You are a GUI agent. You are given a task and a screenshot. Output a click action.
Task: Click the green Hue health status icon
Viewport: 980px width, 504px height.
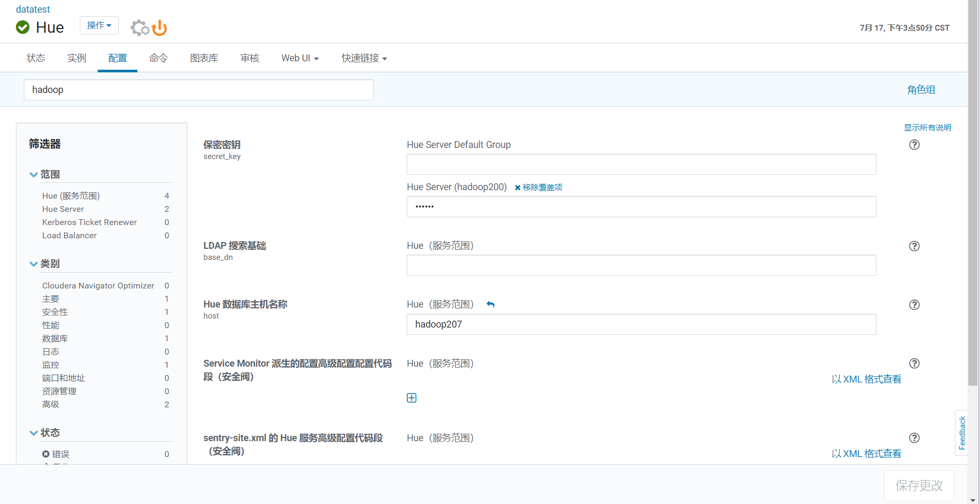23,27
